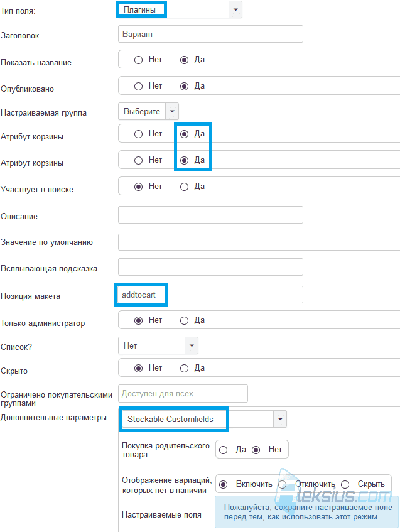Click the Всплывающая подсказка input field
Viewport: 400px width, 532px height.
point(210,267)
